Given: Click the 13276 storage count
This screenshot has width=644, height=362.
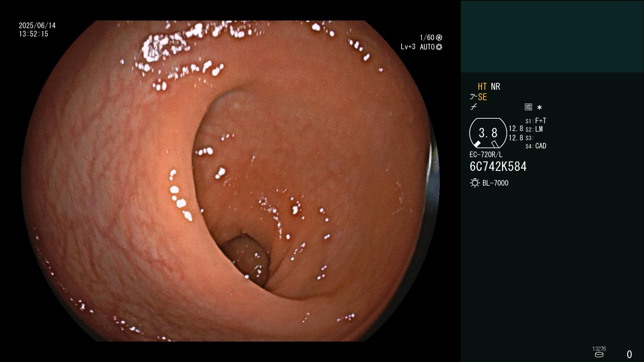Looking at the screenshot, I should pos(599,349).
